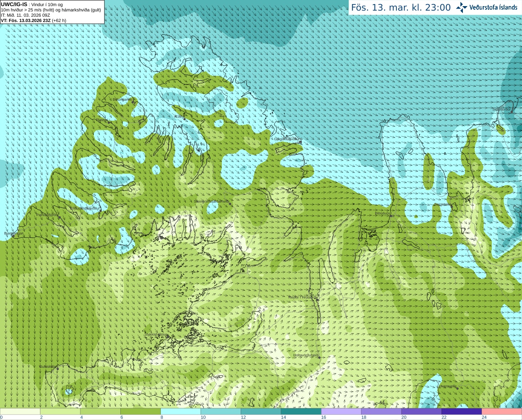522x420 pixels.
Task: Select the Hveravellir station label
Action: pos(448,386)
